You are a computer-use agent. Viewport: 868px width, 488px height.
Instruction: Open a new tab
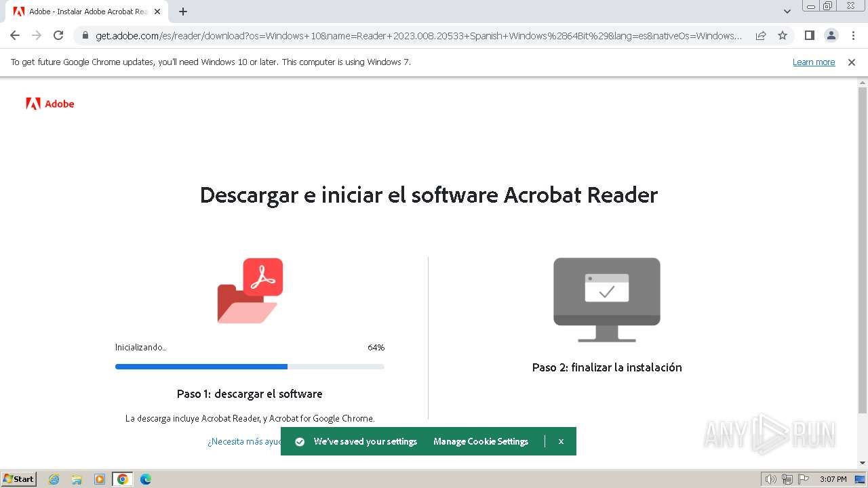pyautogui.click(x=183, y=12)
